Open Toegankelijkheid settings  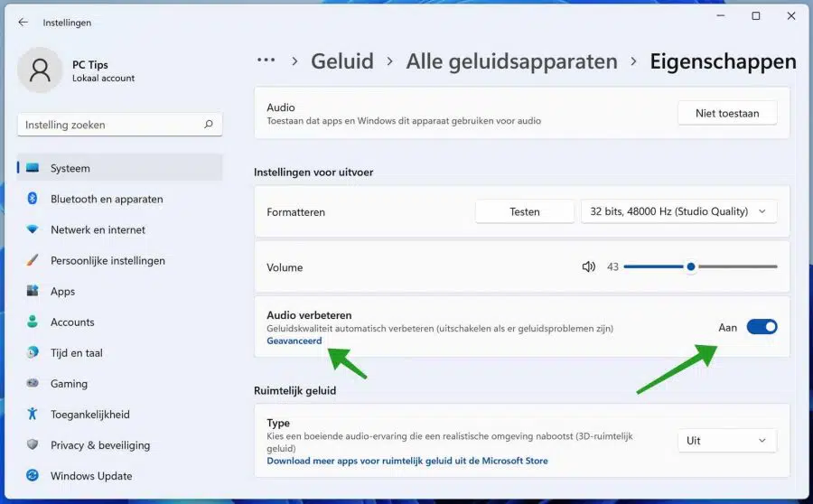120,414
